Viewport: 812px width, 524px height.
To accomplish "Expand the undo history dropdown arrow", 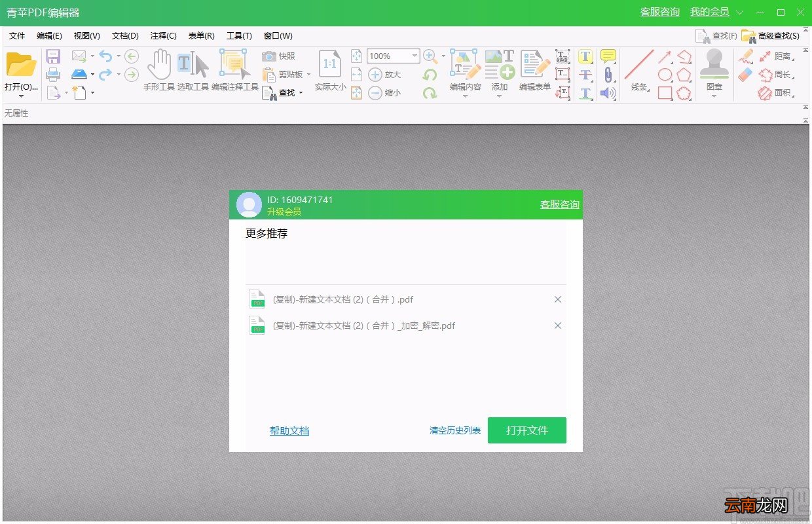I will tap(119, 56).
